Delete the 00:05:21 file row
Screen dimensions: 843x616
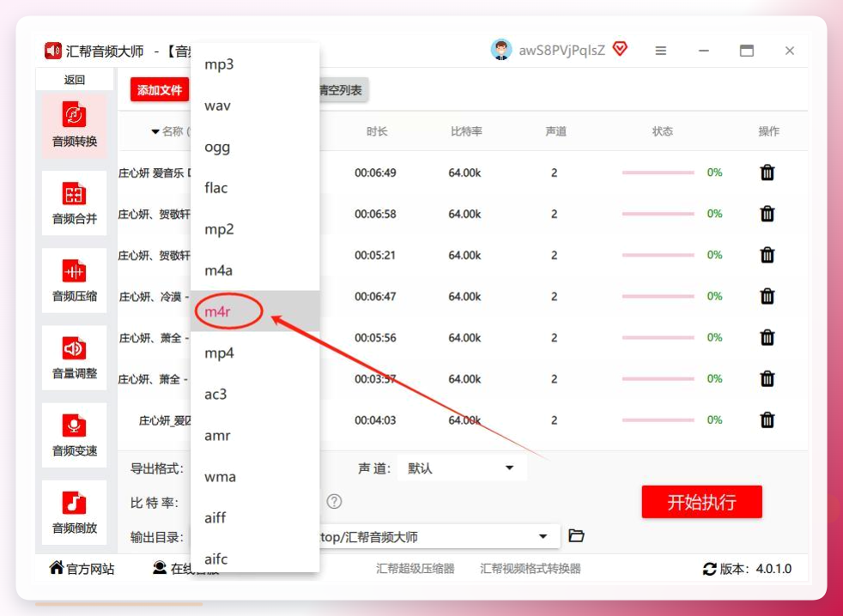[x=767, y=255]
